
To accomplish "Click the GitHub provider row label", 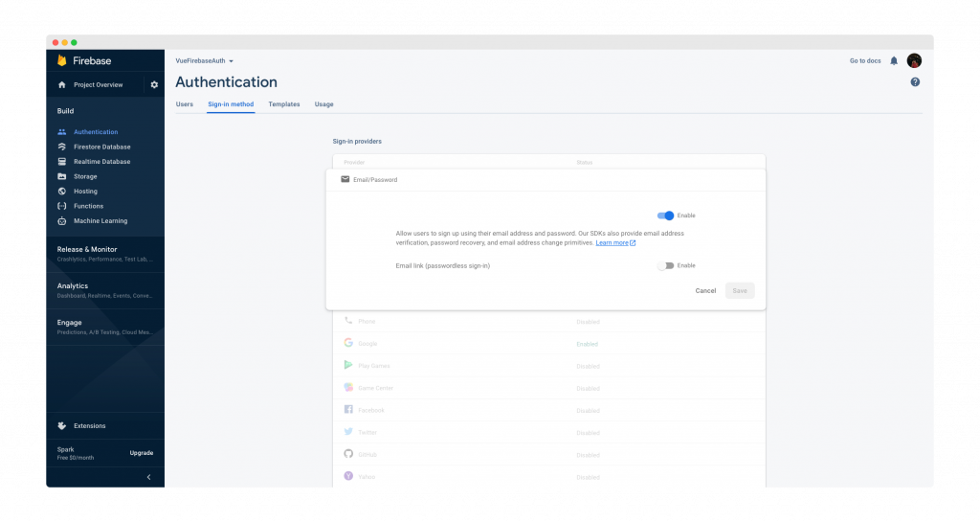I will pos(367,455).
